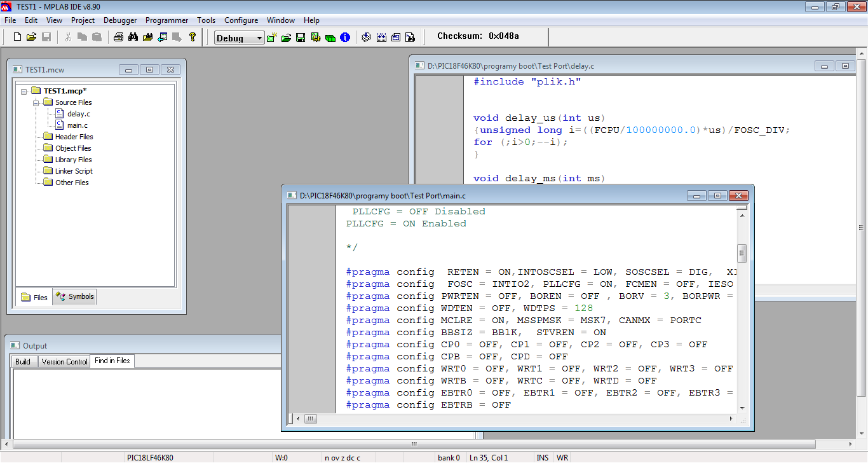The height and width of the screenshot is (463, 868).
Task: Click the Make build icon
Action: pyautogui.click(x=367, y=38)
